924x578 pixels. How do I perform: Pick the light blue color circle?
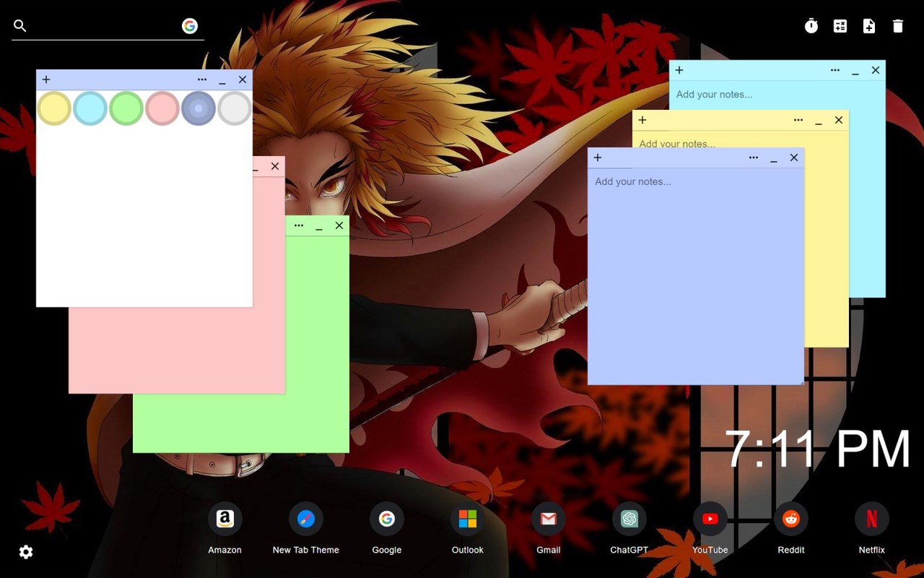(x=90, y=108)
